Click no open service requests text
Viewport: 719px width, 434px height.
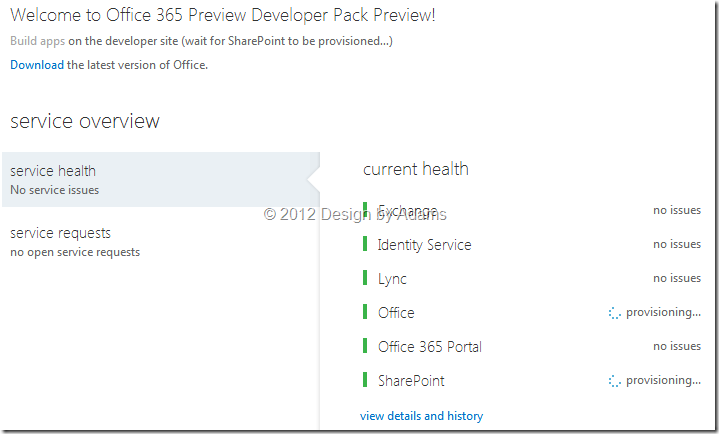tap(75, 252)
